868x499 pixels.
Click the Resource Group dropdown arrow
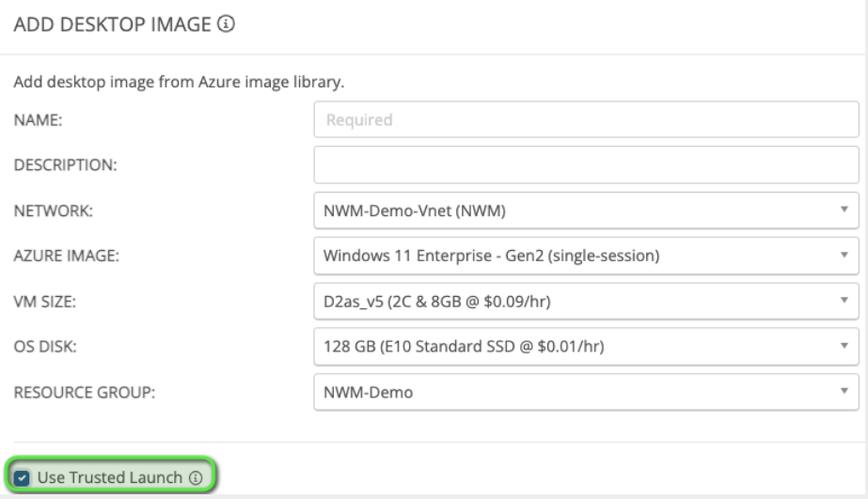pyautogui.click(x=844, y=392)
